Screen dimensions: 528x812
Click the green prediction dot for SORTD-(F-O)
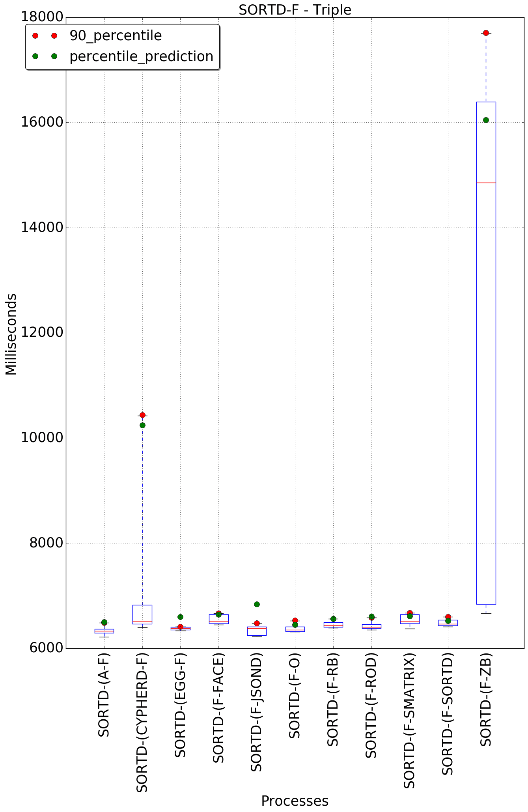click(x=295, y=625)
